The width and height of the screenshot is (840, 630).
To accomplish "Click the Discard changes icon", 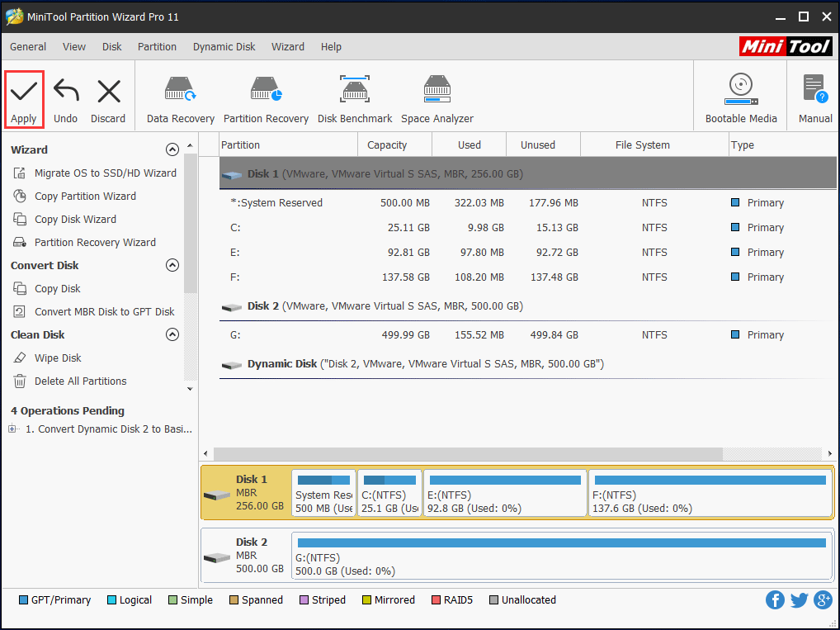I will tap(107, 96).
